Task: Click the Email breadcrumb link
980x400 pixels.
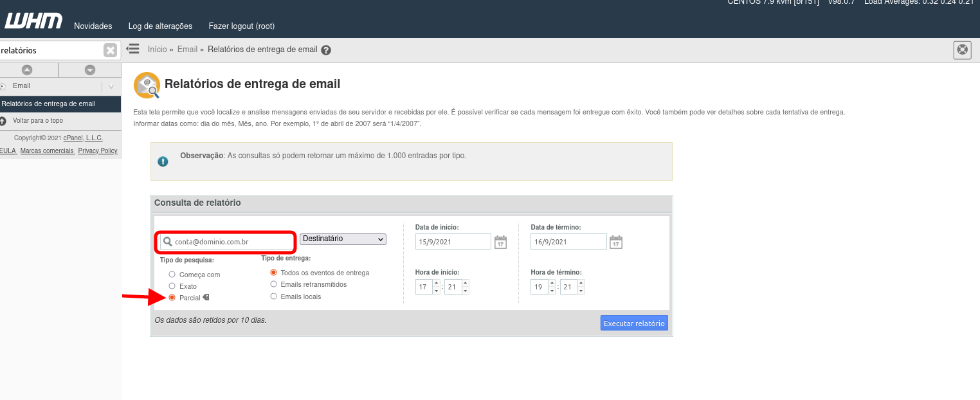Action: coord(187,50)
